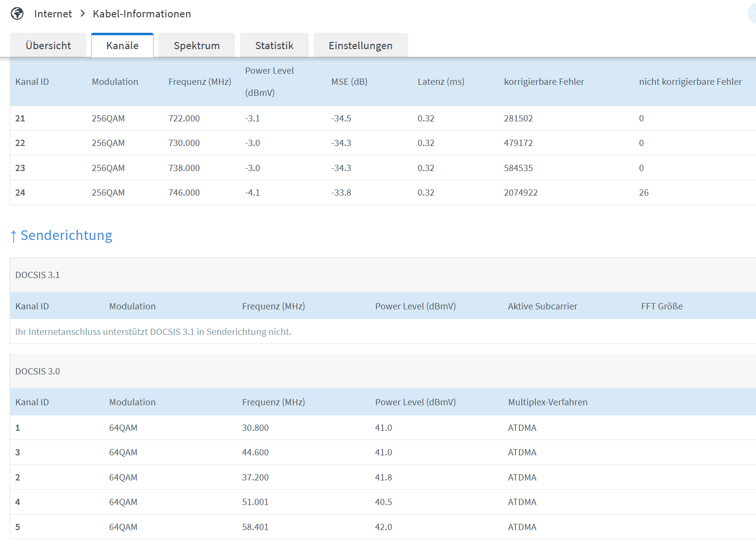Viewport: 756px width, 546px height.
Task: Select channel 22 row ID
Action: click(x=20, y=143)
